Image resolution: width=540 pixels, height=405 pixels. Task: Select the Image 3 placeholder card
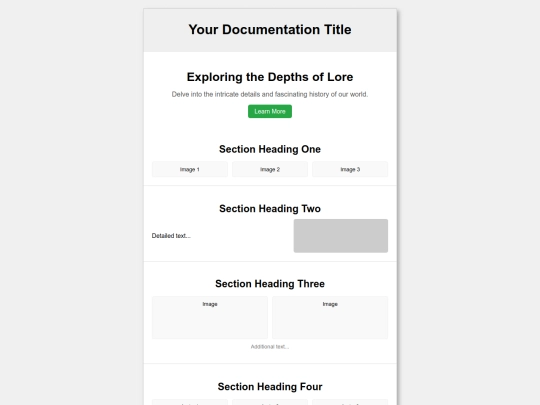click(350, 169)
